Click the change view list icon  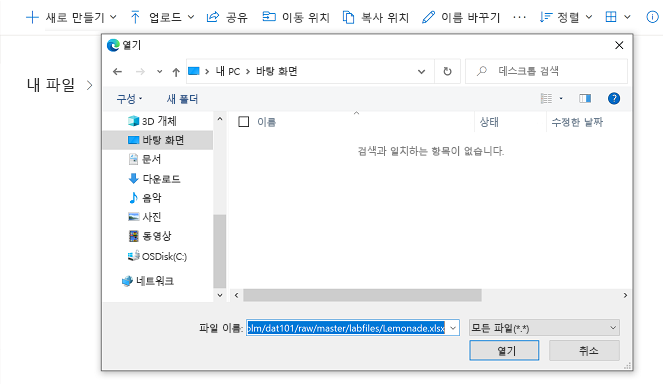[546, 99]
